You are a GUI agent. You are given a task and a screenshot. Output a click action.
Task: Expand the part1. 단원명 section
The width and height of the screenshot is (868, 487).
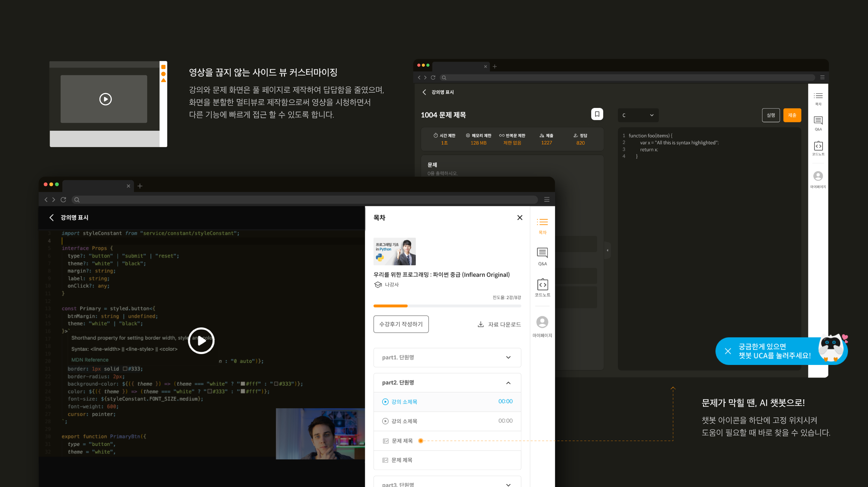(x=447, y=357)
